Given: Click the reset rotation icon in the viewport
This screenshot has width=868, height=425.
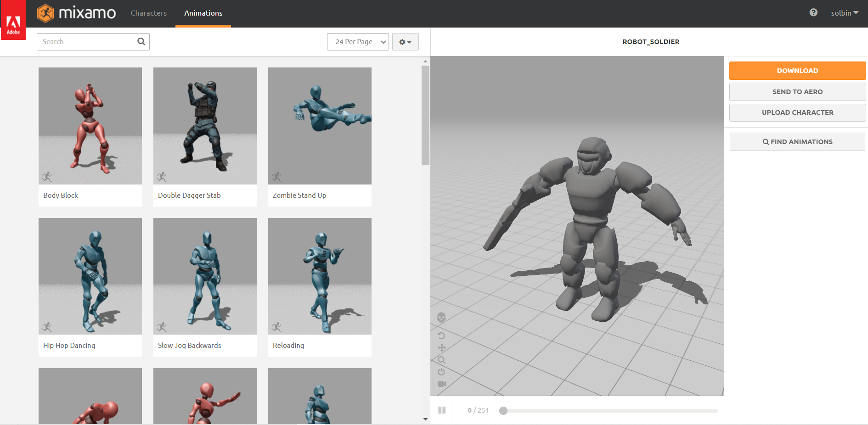Looking at the screenshot, I should (441, 336).
